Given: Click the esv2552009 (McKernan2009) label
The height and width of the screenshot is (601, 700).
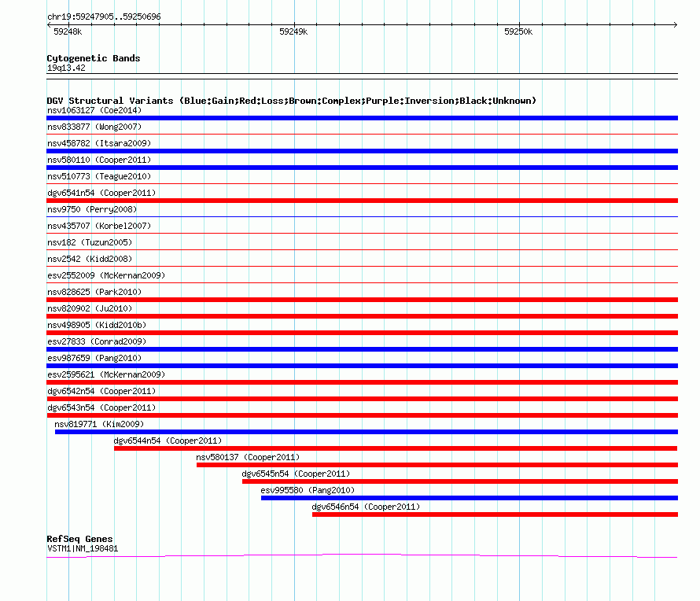Looking at the screenshot, I should [x=106, y=275].
